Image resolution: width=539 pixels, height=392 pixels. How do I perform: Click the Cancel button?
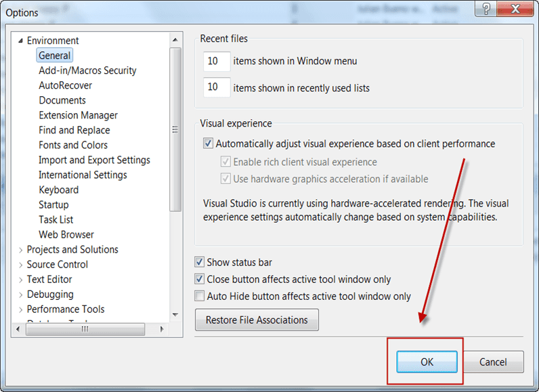[x=493, y=362]
